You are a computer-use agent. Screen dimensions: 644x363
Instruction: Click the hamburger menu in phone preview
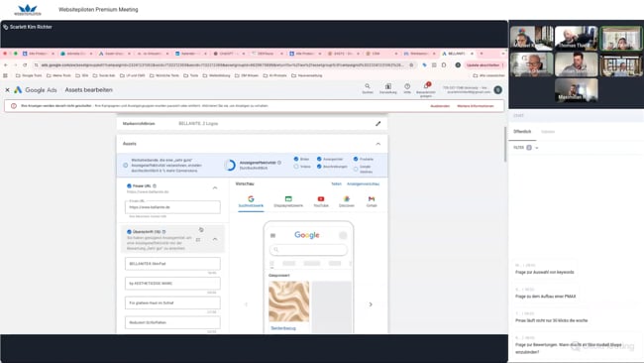tap(272, 236)
